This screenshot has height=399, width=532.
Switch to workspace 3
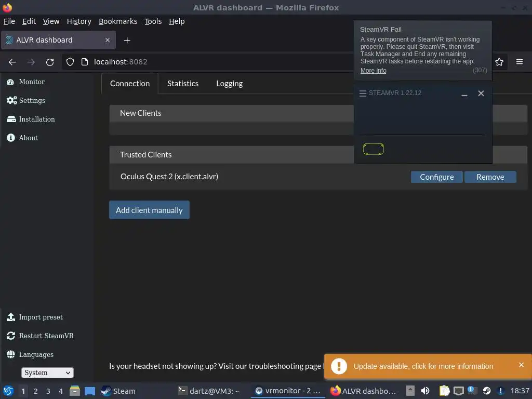(x=48, y=391)
